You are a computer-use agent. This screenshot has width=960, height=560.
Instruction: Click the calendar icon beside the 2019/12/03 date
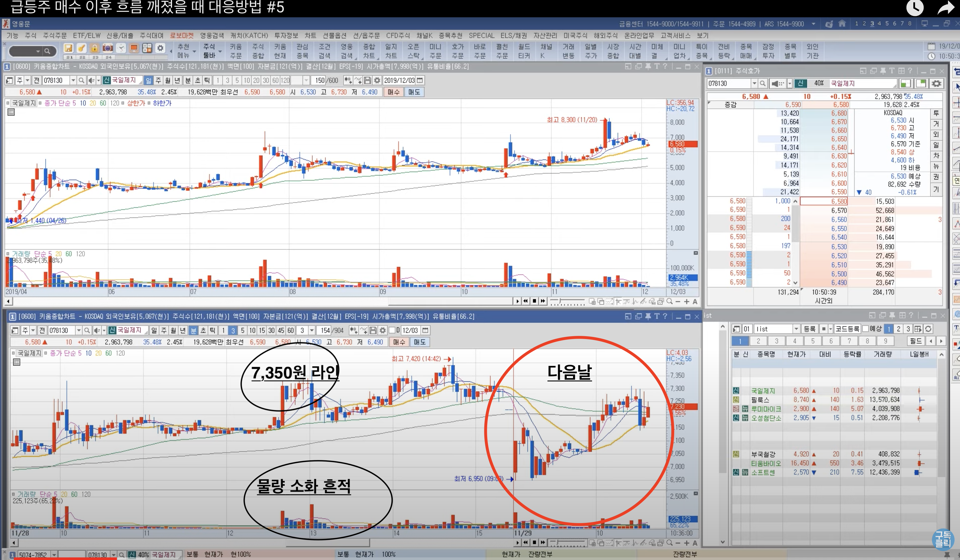(x=420, y=80)
